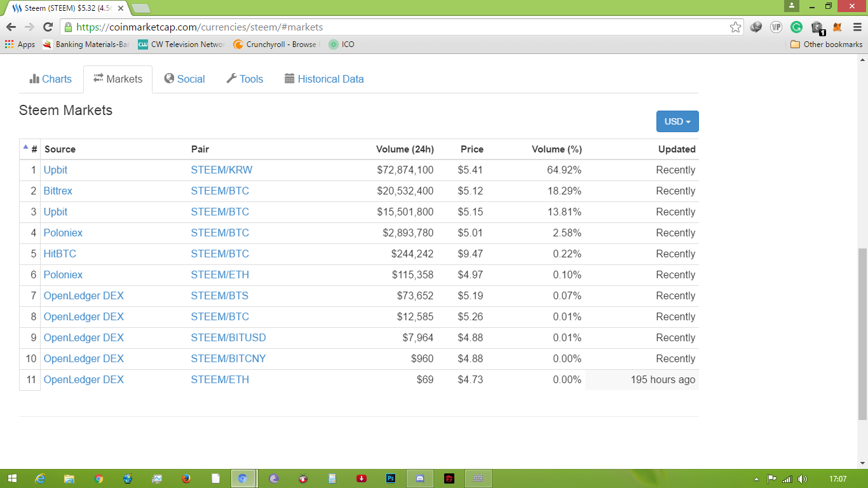Viewport: 868px width, 488px height.
Task: Open the Historical Data tab
Action: [x=324, y=79]
